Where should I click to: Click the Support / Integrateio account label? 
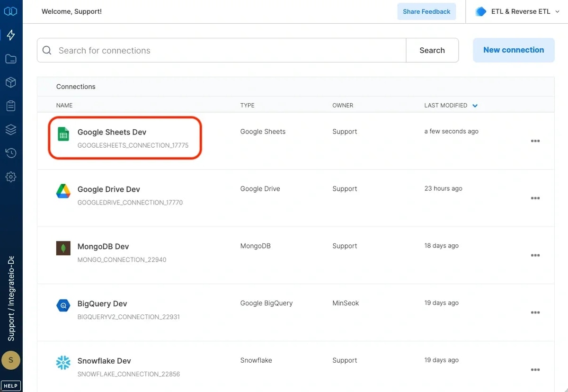pyautogui.click(x=11, y=299)
